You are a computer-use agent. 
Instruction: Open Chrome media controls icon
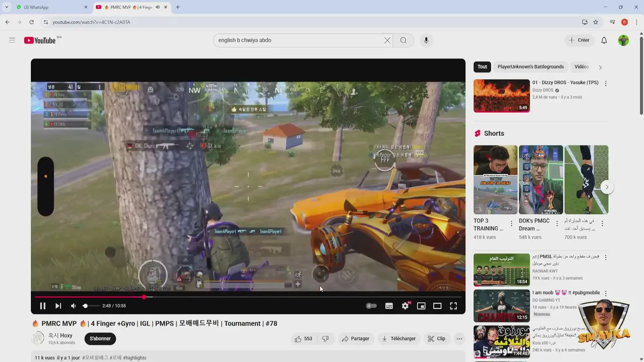(612, 22)
